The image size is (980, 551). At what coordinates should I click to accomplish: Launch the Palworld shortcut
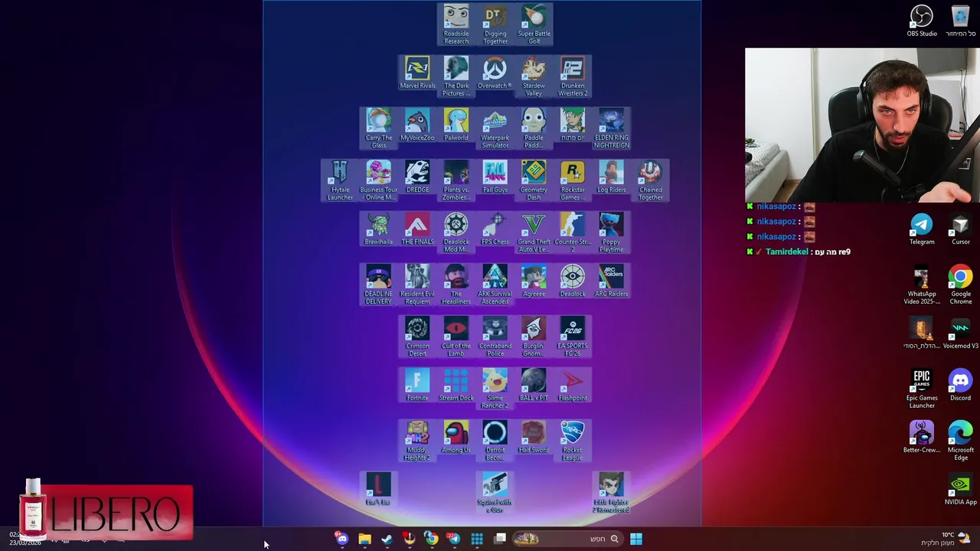[456, 126]
